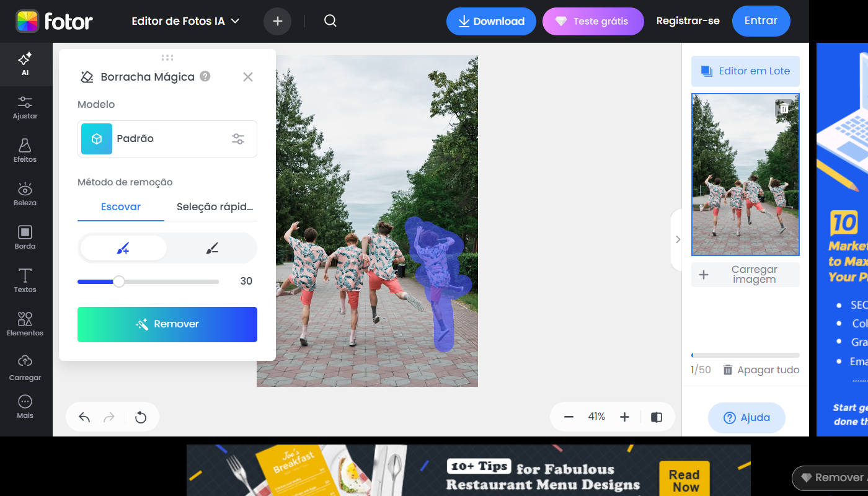Select the Beleza tool

(25, 194)
